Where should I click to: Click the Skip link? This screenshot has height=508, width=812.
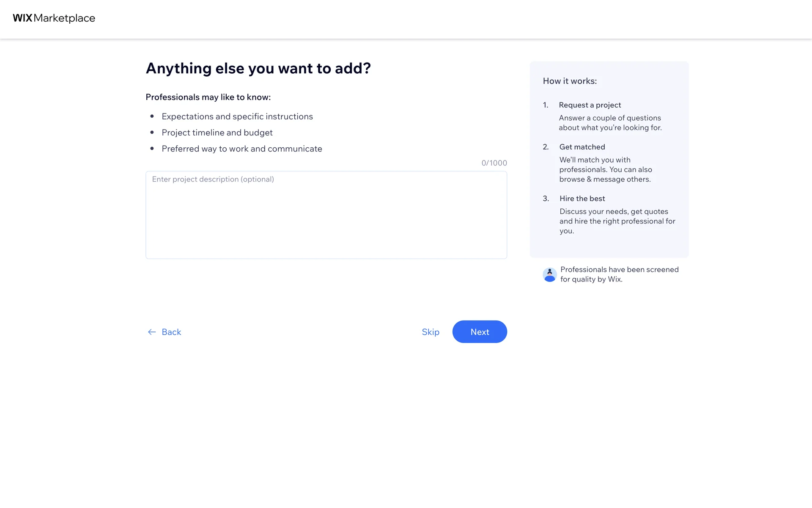pos(430,332)
